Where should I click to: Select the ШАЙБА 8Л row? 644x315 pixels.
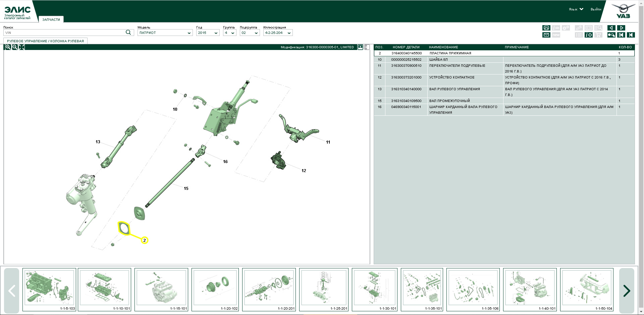tap(504, 59)
